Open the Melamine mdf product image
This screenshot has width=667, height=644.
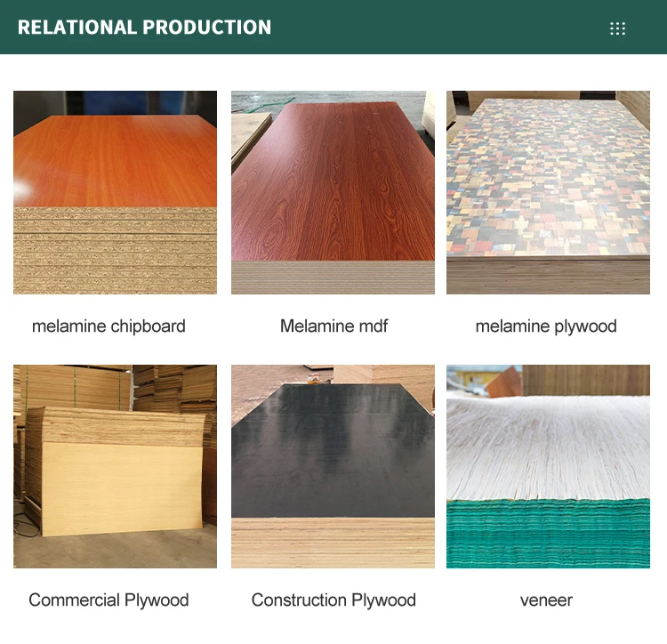click(333, 192)
